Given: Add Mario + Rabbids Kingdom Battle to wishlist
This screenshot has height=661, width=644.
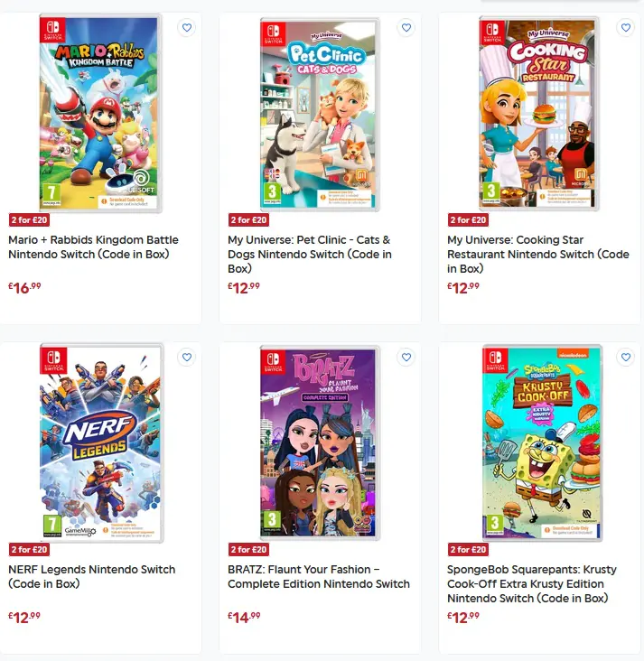Looking at the screenshot, I should click(x=187, y=28).
